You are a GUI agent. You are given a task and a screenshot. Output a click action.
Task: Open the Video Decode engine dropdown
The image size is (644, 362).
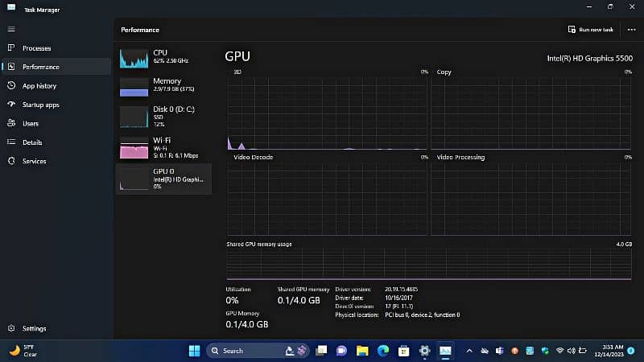click(253, 157)
